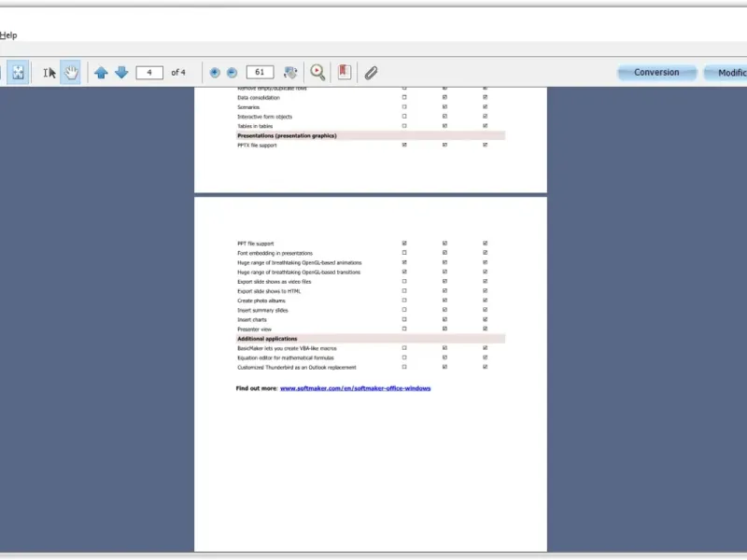Click the zoom percentage field showing 61
The height and width of the screenshot is (560, 747).
click(x=260, y=73)
